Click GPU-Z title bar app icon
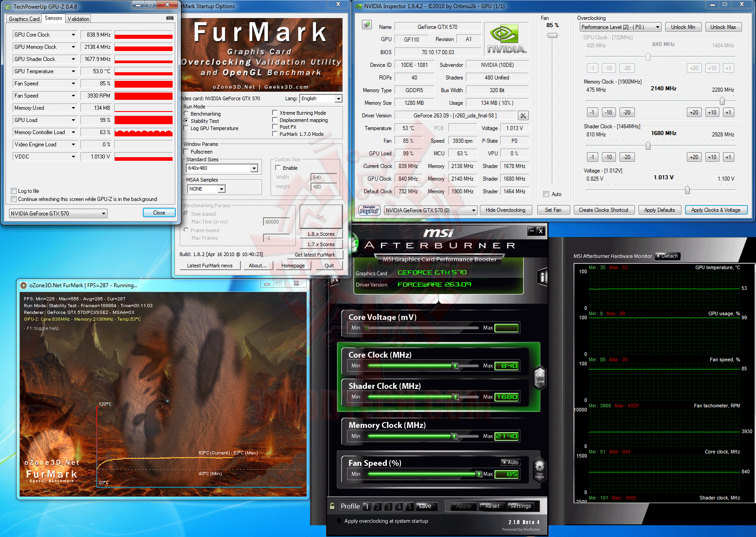 tap(8, 6)
